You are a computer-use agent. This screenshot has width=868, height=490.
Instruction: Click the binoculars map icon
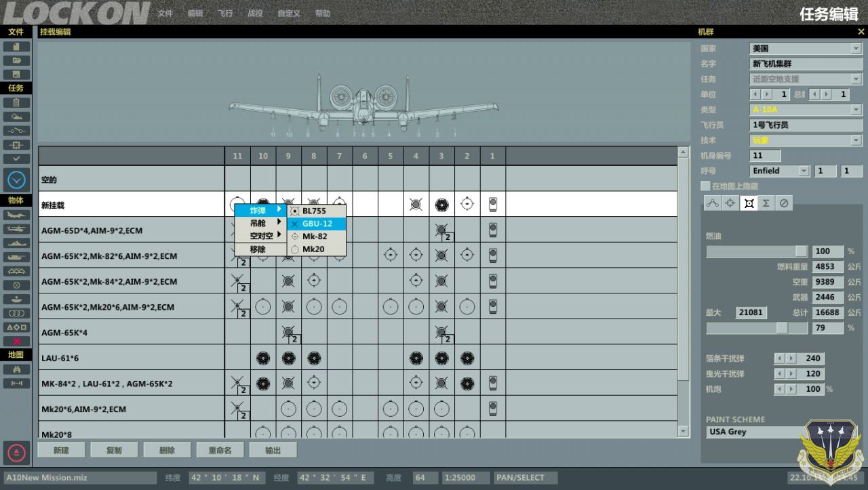coord(16,369)
